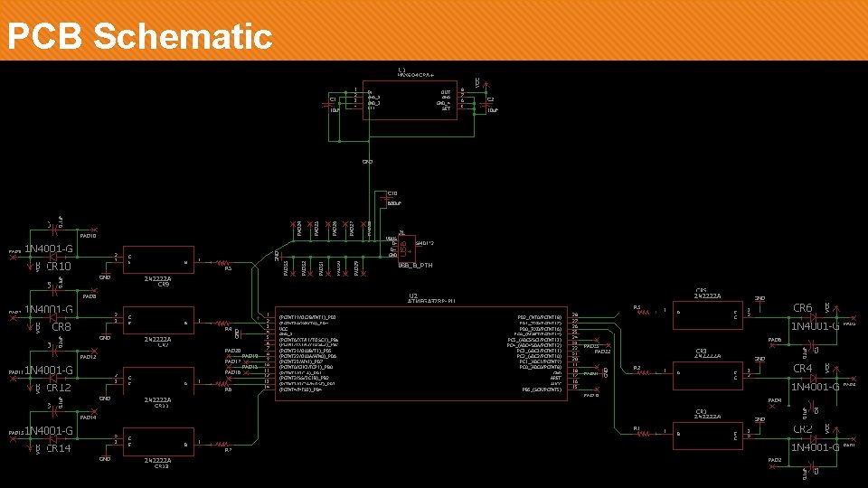Select the USB connector symbol

[406, 249]
